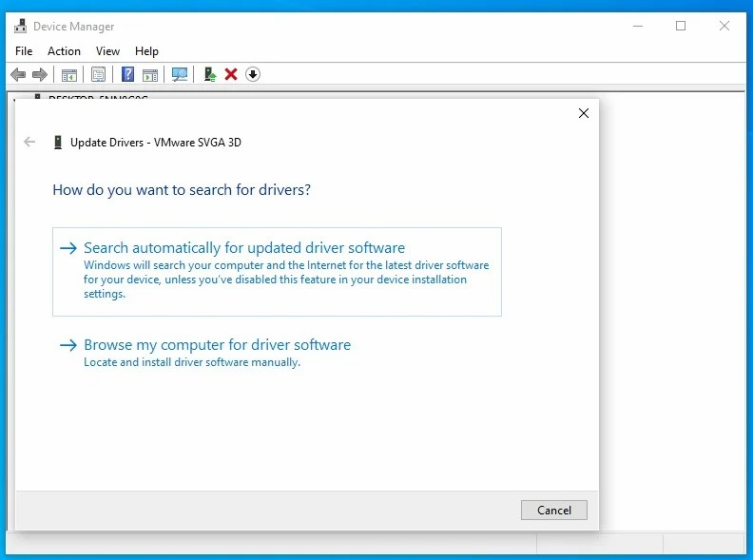
Task: Open the File menu
Action: (x=24, y=51)
